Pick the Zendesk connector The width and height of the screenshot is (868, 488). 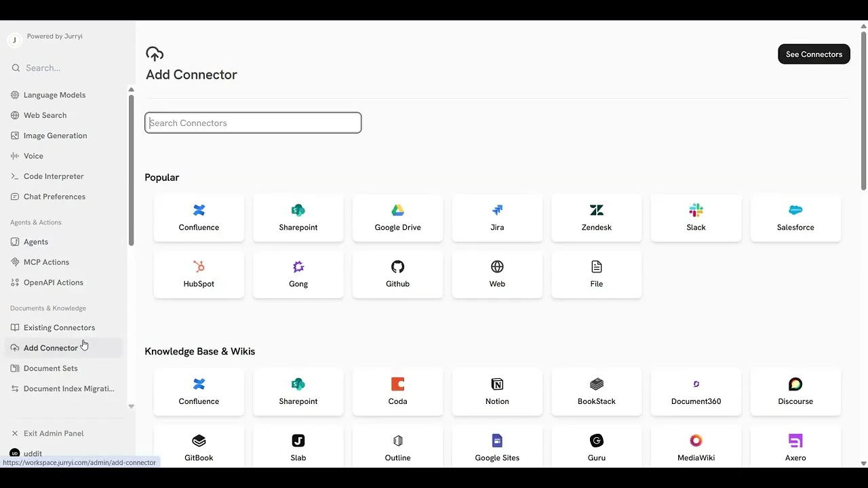click(597, 218)
